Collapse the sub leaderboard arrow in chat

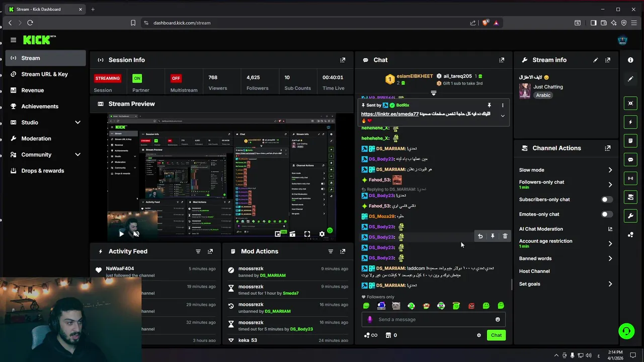(433, 93)
